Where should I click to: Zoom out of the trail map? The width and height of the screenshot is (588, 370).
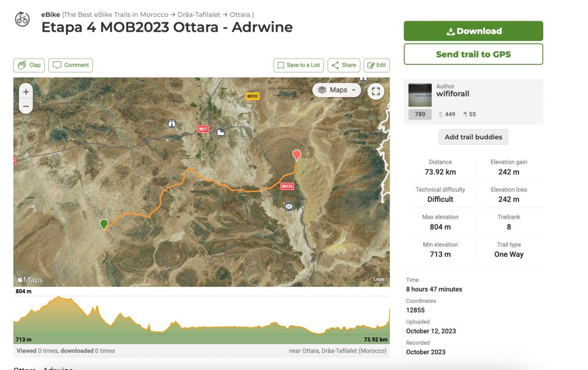pyautogui.click(x=25, y=106)
